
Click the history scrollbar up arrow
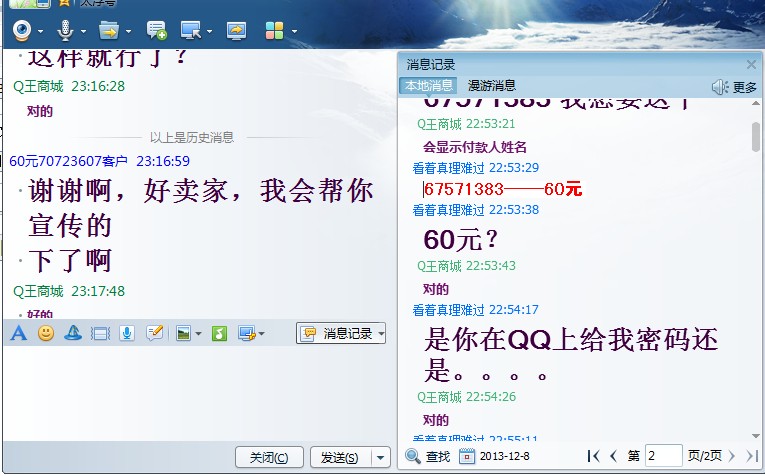(756, 103)
